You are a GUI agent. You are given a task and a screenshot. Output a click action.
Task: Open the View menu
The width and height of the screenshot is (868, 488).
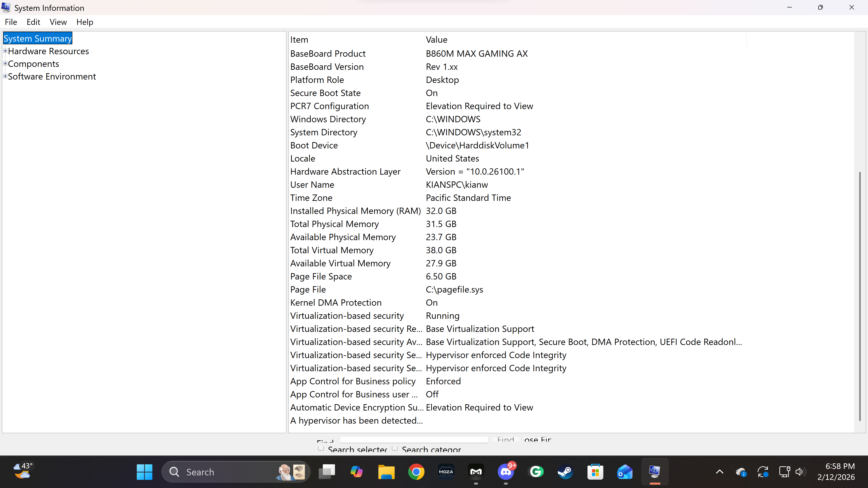click(x=58, y=22)
